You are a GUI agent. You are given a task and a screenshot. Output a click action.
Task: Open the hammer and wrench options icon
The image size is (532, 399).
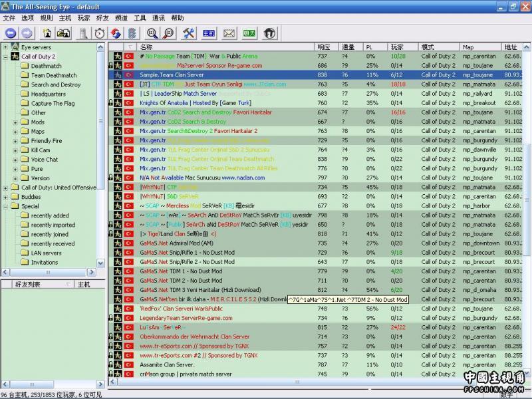click(188, 33)
